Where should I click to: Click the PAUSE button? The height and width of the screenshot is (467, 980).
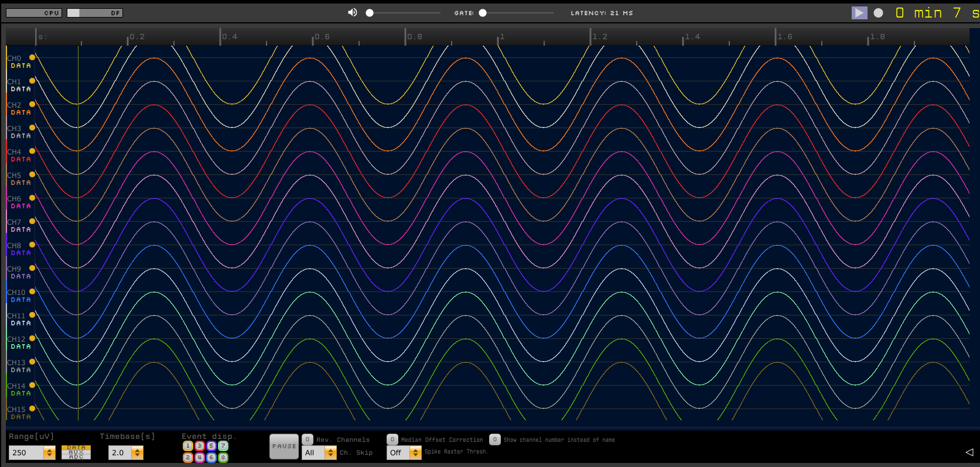(x=284, y=447)
